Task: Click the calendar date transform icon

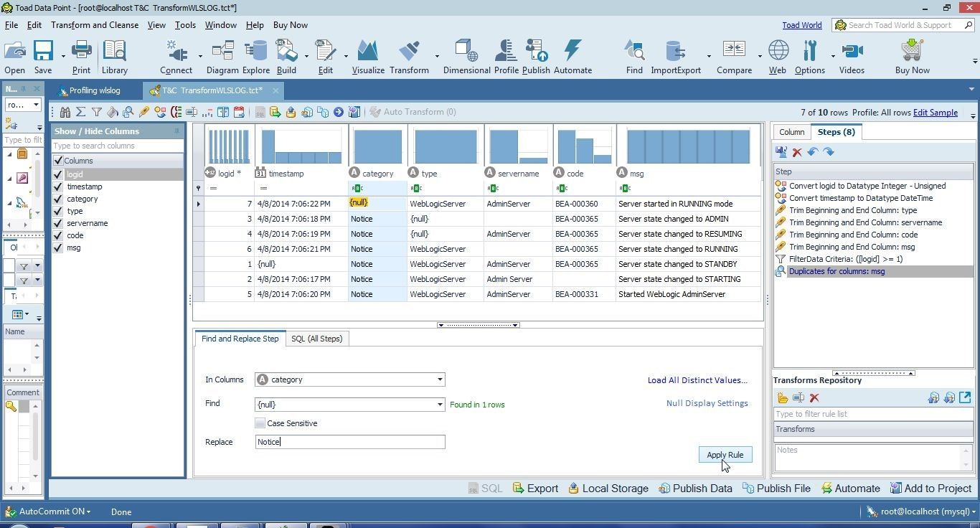Action: [x=239, y=112]
